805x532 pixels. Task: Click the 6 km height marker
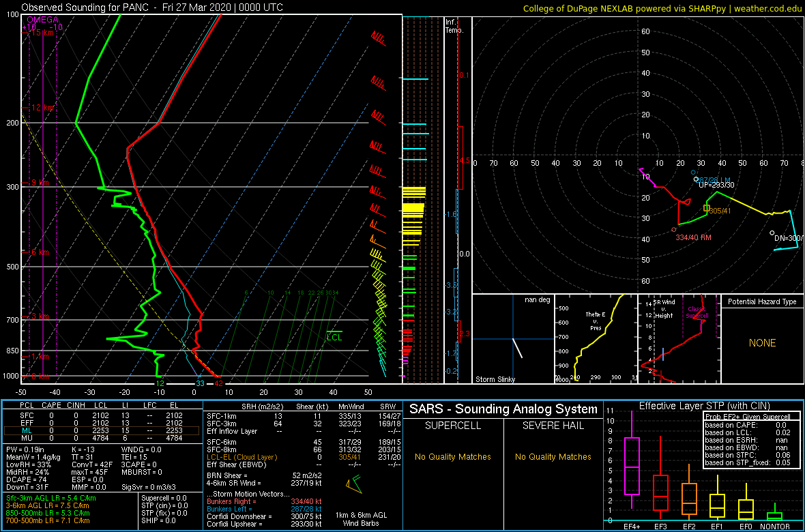(x=40, y=252)
